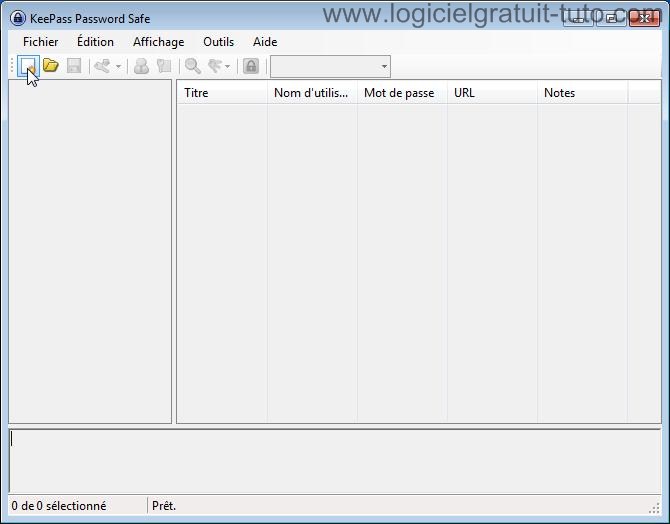The image size is (670, 524).
Task: Click the KeePass lock icon in title bar
Action: (18, 18)
